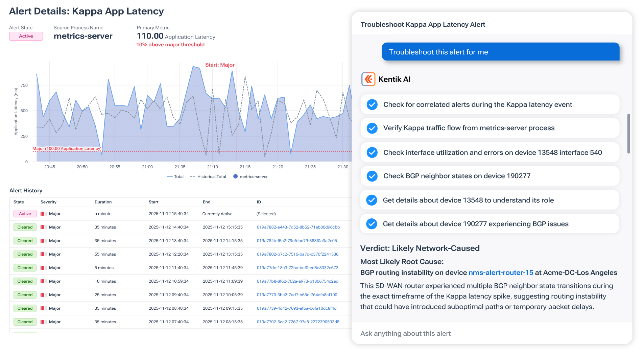The width and height of the screenshot is (644, 356).
Task: Select the Active state badge in Alert History
Action: point(25,213)
